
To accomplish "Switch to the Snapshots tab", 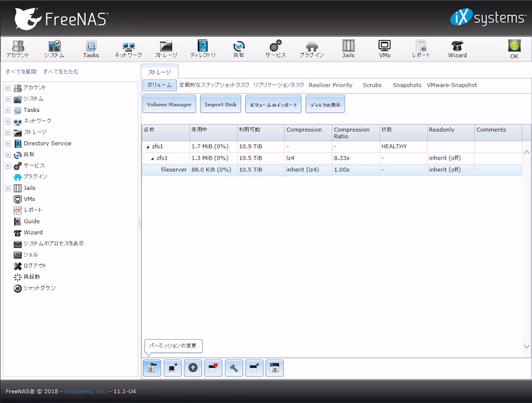I will pos(407,85).
